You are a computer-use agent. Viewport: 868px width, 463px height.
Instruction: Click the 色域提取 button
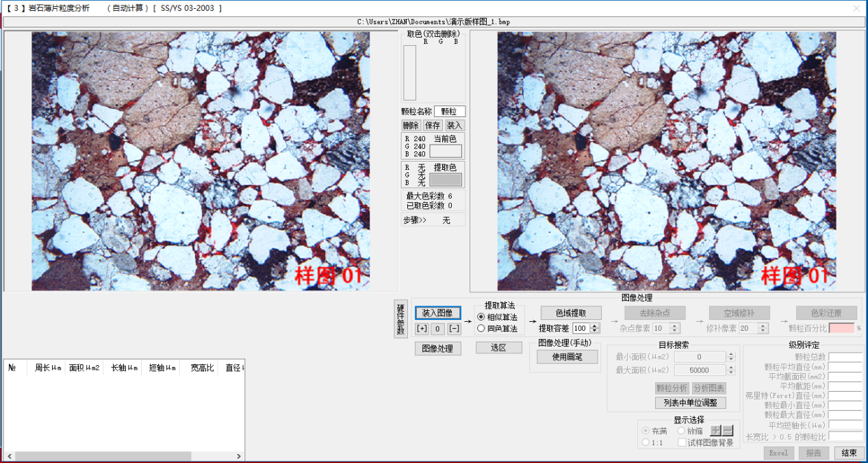pos(570,313)
